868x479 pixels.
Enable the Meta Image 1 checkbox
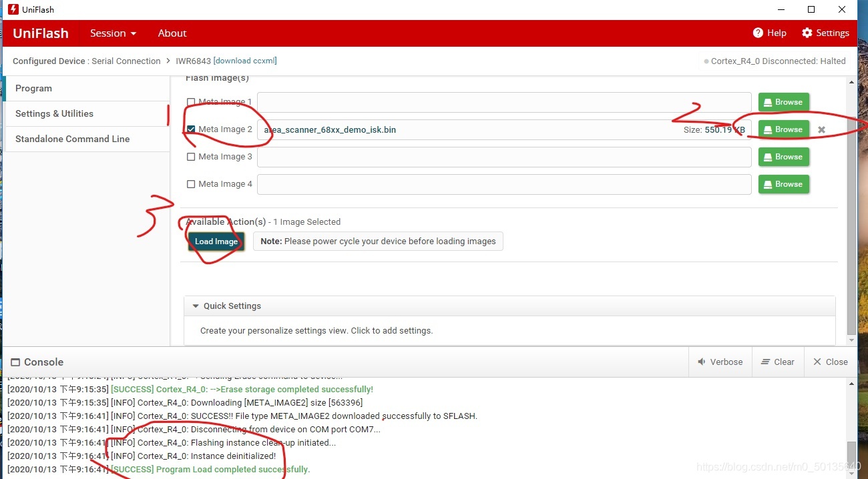tap(191, 102)
